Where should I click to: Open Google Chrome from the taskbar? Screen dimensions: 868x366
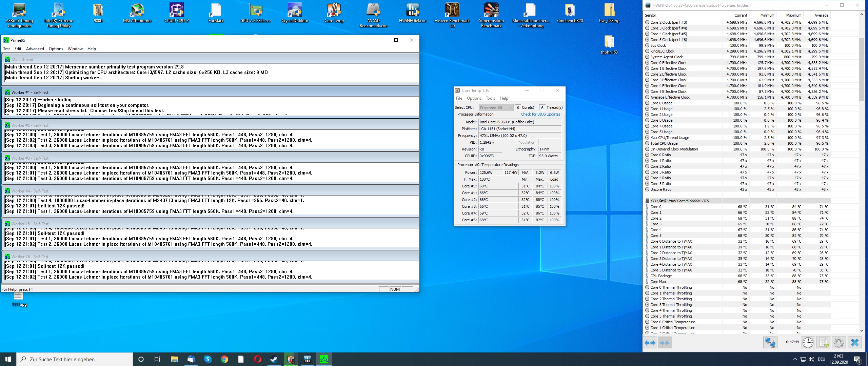tap(224, 359)
